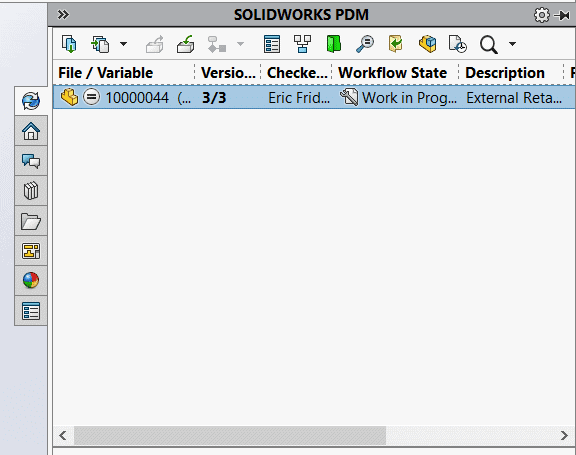
Task: Open PDM settings gear icon
Action: click(x=541, y=15)
